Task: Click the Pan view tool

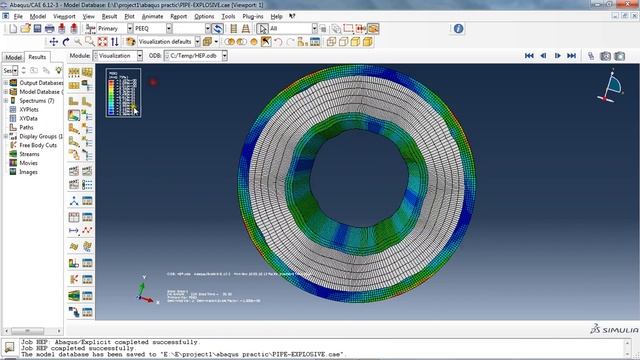Action: [x=53, y=42]
